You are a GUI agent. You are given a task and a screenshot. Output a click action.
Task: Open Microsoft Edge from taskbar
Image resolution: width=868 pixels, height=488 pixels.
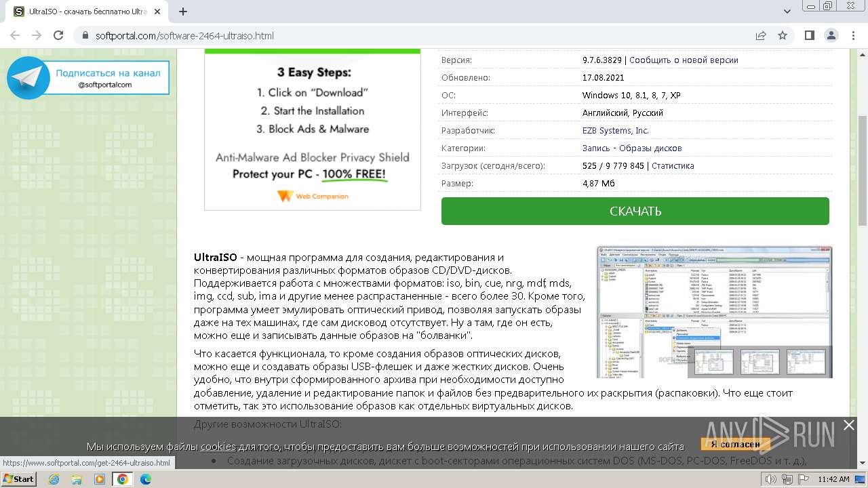(x=146, y=479)
